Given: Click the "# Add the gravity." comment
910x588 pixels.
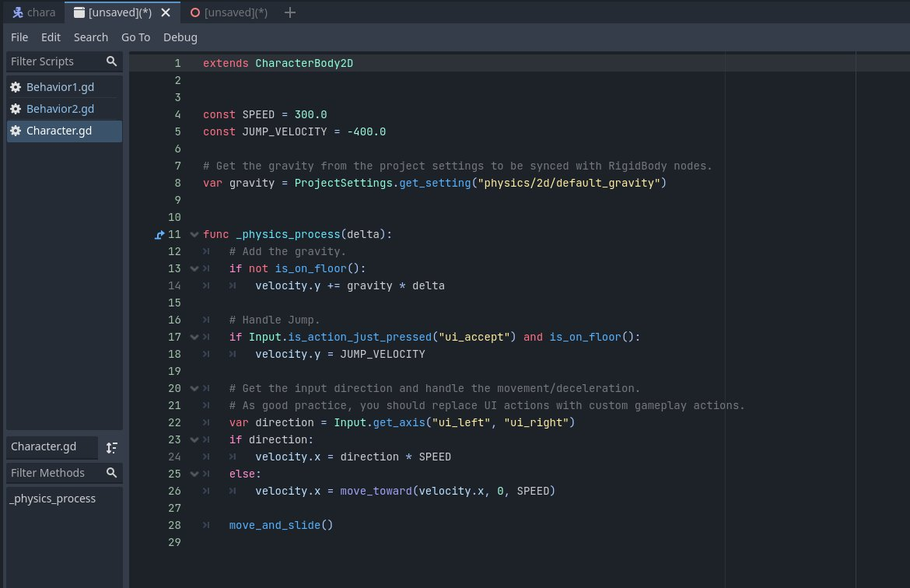Looking at the screenshot, I should click(287, 251).
